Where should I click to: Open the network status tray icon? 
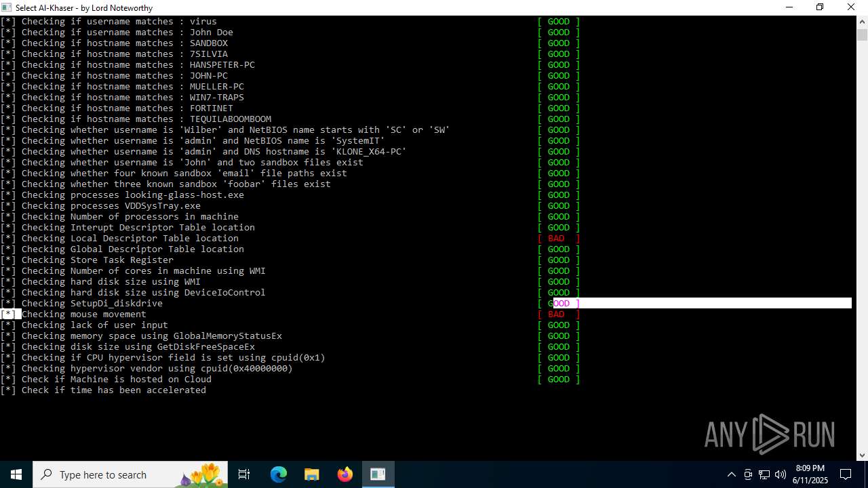point(764,474)
